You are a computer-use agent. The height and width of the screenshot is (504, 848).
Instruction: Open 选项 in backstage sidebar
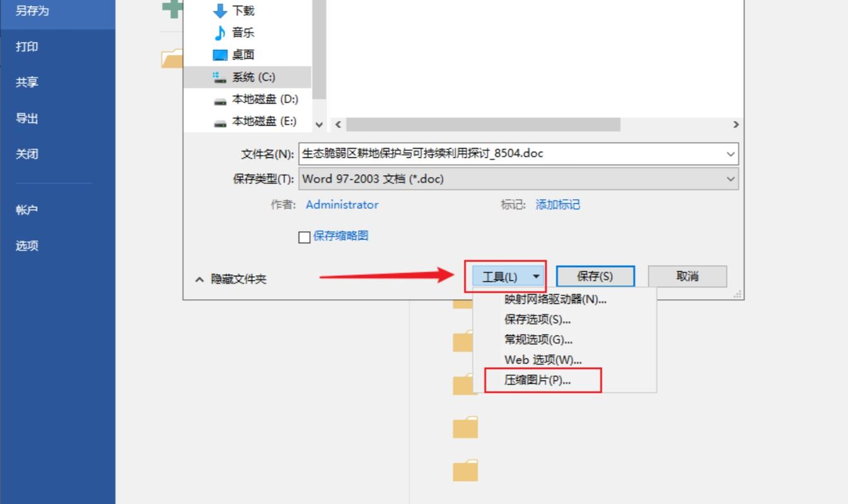point(27,246)
